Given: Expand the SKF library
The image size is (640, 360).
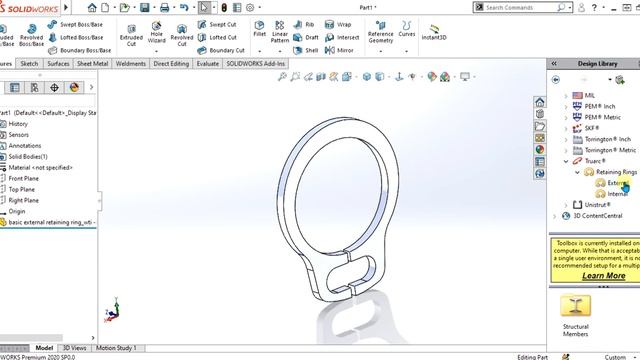Looking at the screenshot, I should 566,129.
